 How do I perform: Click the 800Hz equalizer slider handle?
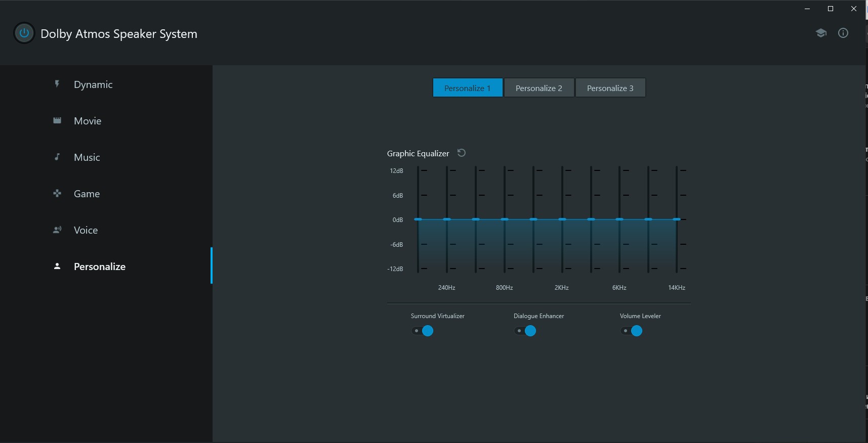click(505, 219)
